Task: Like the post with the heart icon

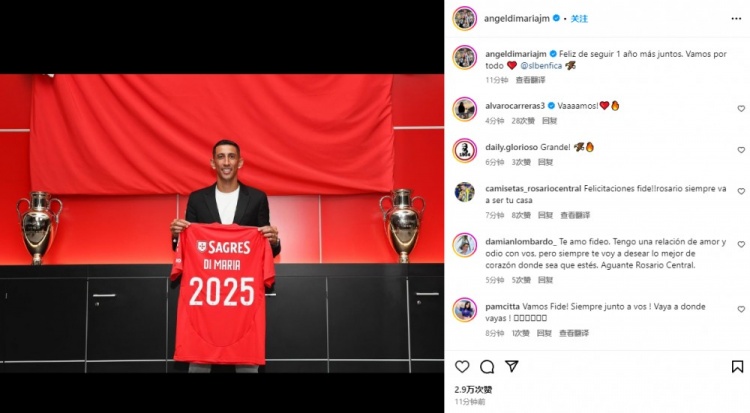Action: pyautogui.click(x=462, y=367)
